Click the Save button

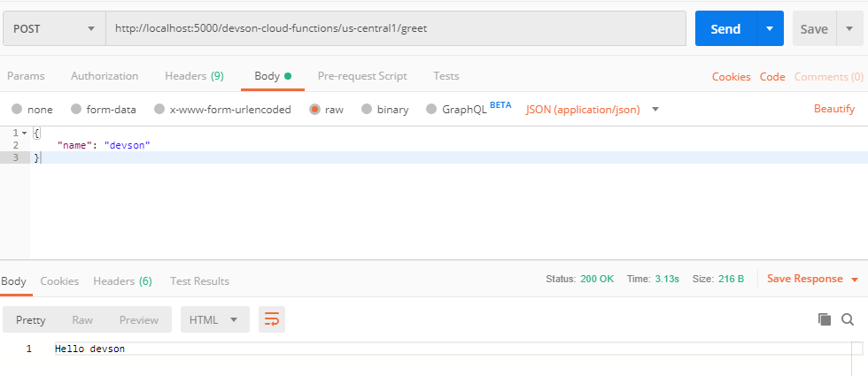pos(814,28)
